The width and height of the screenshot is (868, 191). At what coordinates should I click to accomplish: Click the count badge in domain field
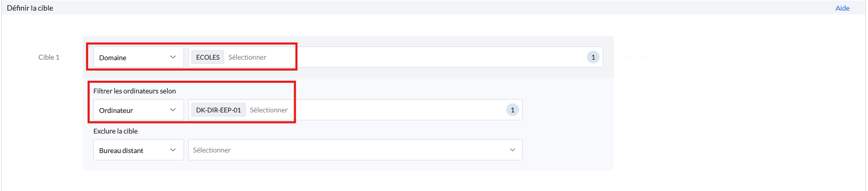[593, 57]
